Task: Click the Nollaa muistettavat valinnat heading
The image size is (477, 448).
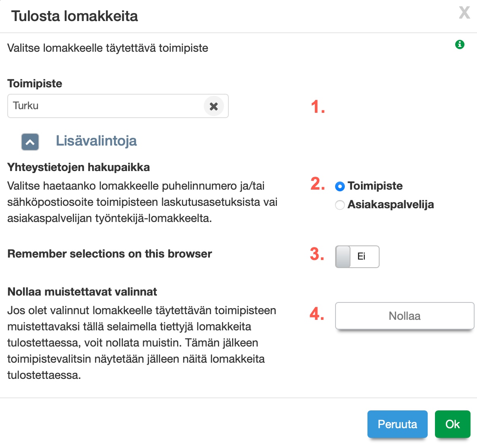Action: (82, 292)
